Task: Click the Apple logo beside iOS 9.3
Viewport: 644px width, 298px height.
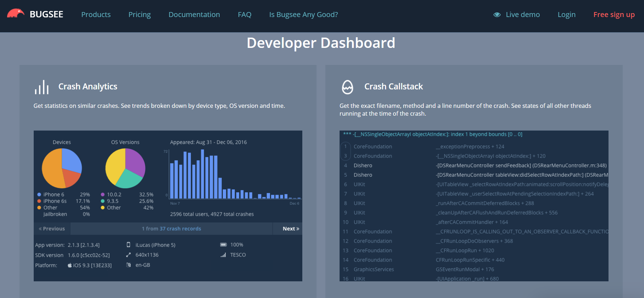Action: pos(70,265)
